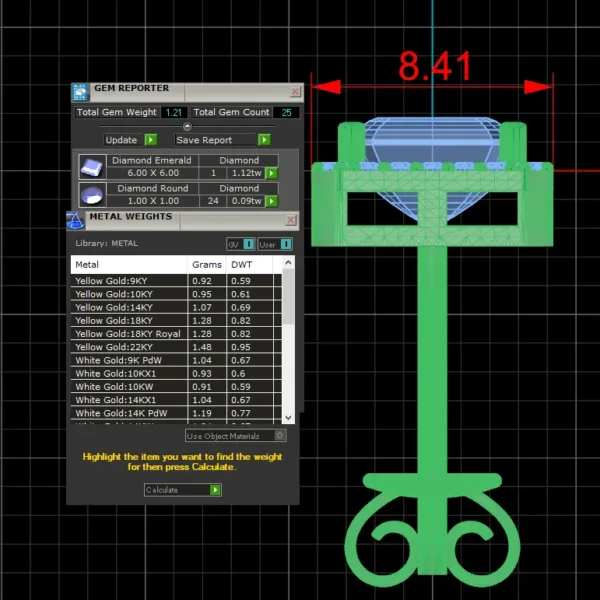Select the Yellow Gold:14KY row
Screen dimensions: 600x600
(x=176, y=307)
